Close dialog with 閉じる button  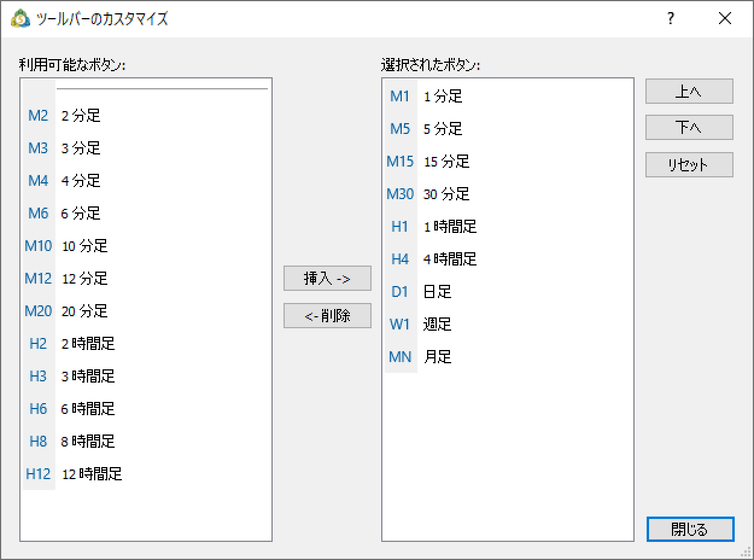click(x=690, y=529)
